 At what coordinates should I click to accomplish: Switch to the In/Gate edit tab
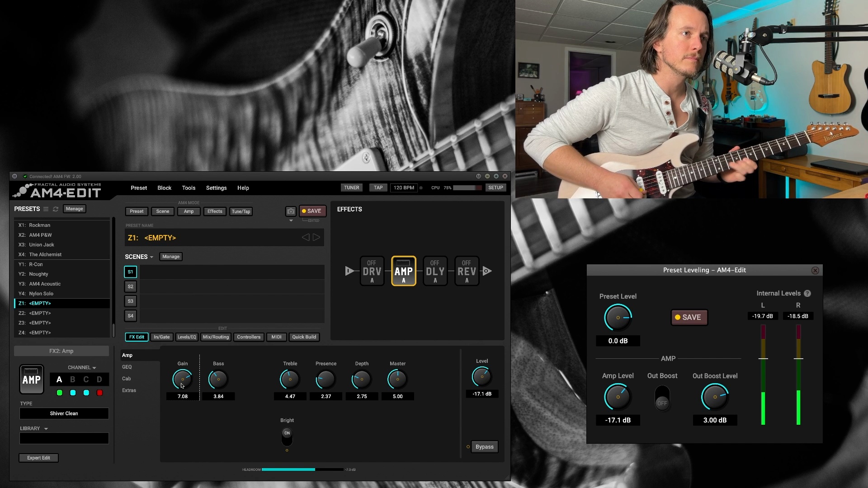click(x=162, y=337)
